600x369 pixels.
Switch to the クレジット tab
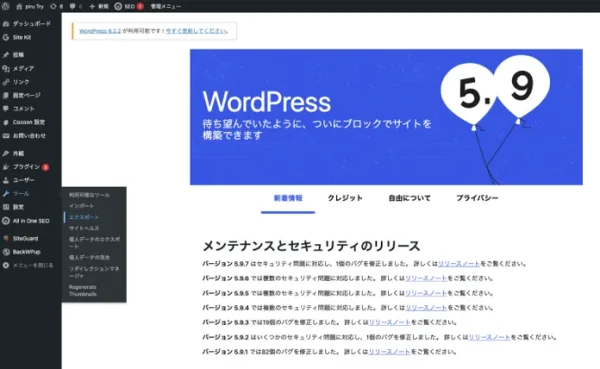point(345,198)
